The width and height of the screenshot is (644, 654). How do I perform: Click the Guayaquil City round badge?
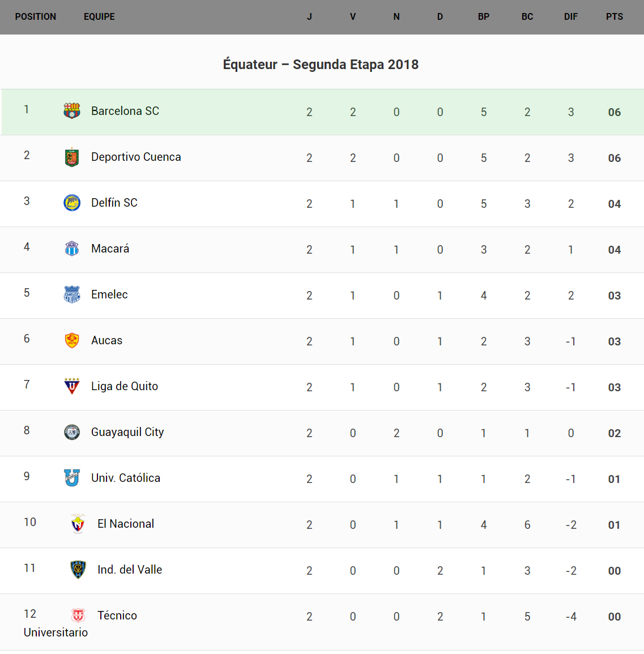pos(72,432)
